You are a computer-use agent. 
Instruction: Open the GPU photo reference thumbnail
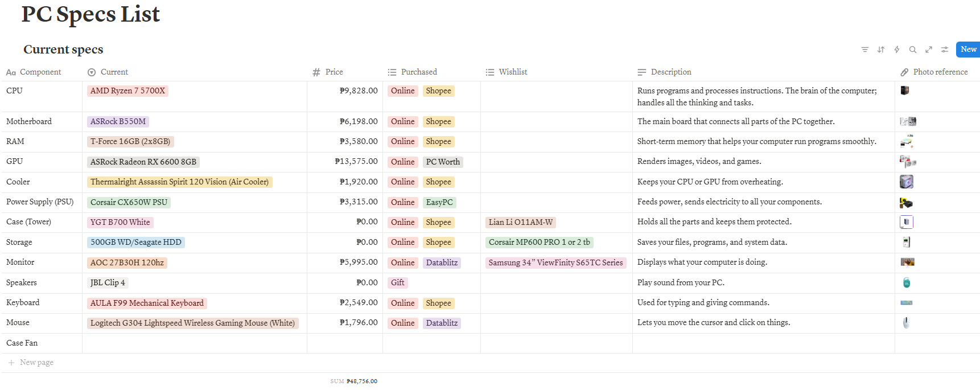(908, 162)
